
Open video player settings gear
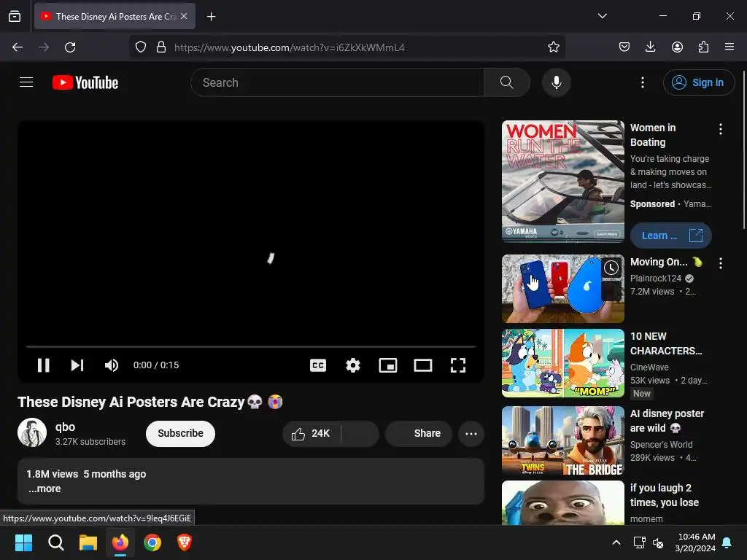click(x=353, y=365)
